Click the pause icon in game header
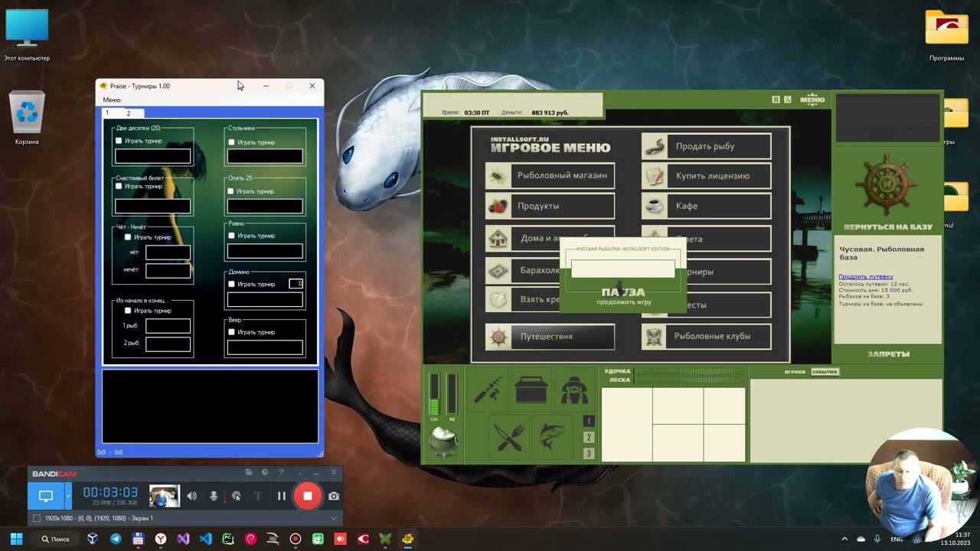Viewport: 980px width, 551px height. tap(776, 99)
